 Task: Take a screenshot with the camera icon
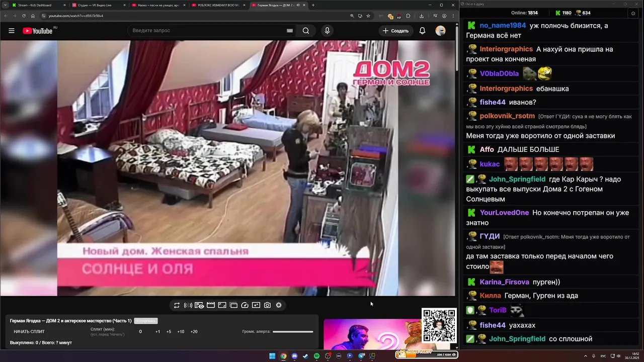267,305
